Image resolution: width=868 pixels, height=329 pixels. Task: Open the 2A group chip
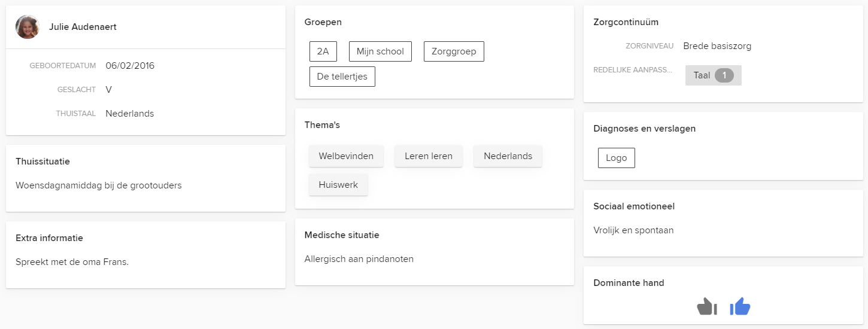(323, 51)
